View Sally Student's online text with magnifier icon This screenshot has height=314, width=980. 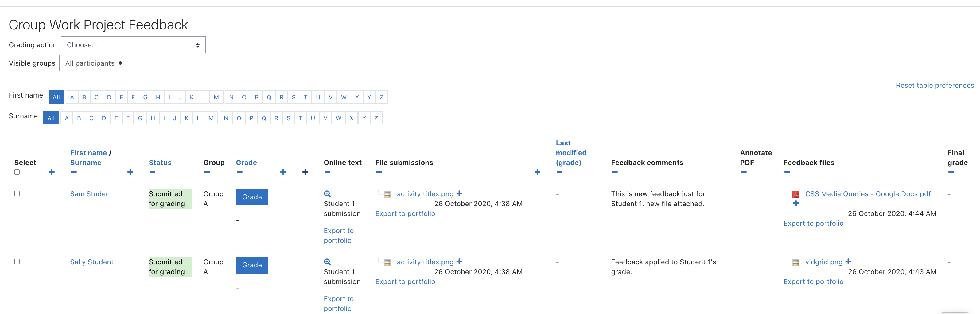point(327,262)
